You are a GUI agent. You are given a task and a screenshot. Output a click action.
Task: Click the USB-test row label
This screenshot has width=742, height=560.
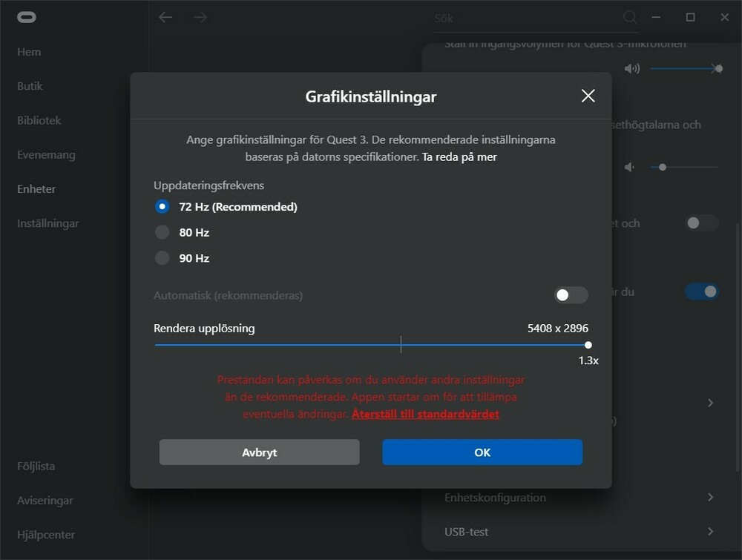[466, 532]
